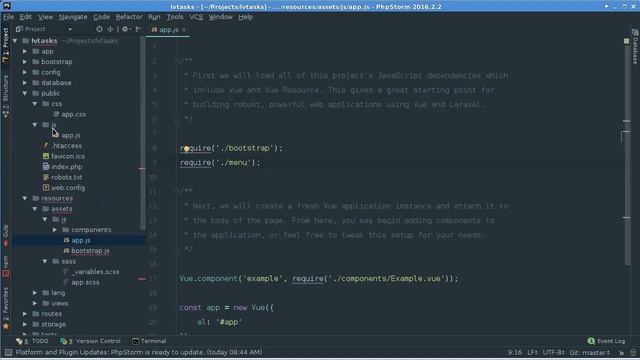Expand the views folder

[x=35, y=303]
